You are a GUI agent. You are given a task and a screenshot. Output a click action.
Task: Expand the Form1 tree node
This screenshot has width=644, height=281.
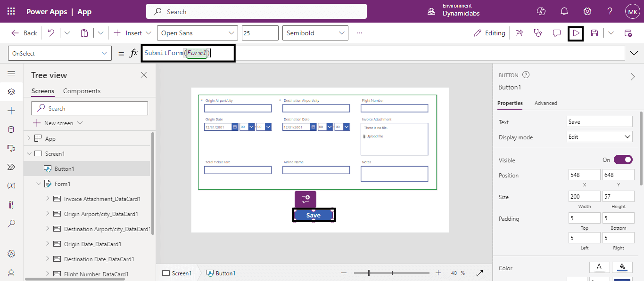coord(39,184)
